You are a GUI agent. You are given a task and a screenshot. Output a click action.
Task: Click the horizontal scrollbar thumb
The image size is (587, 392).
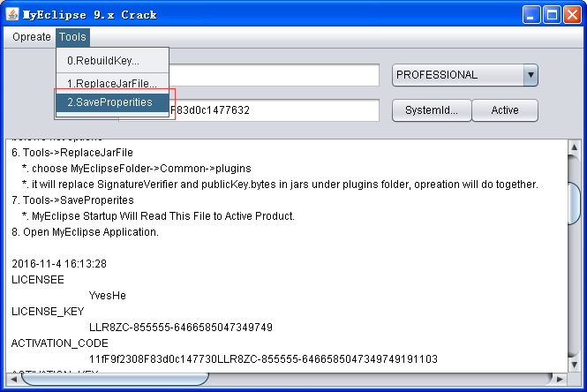[x=115, y=379]
